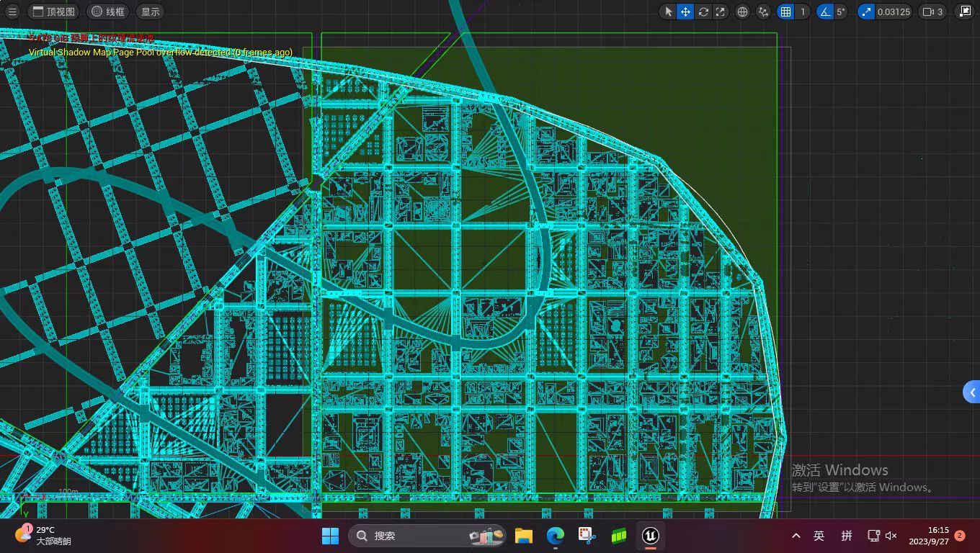
Task: Click the 显示 show flags button
Action: point(150,12)
